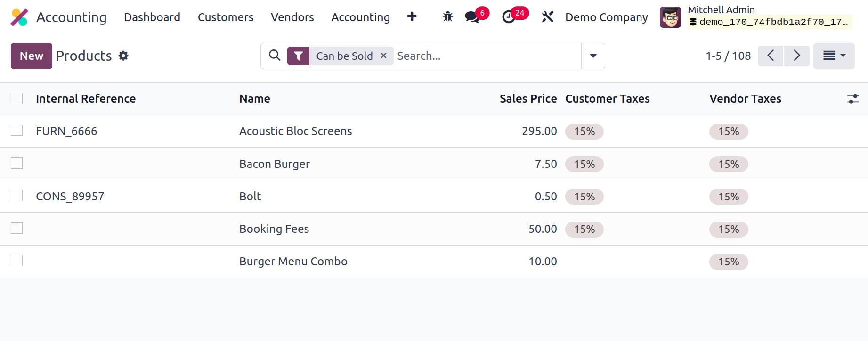868x341 pixels.
Task: Click the Accounting app logo icon
Action: [x=19, y=17]
